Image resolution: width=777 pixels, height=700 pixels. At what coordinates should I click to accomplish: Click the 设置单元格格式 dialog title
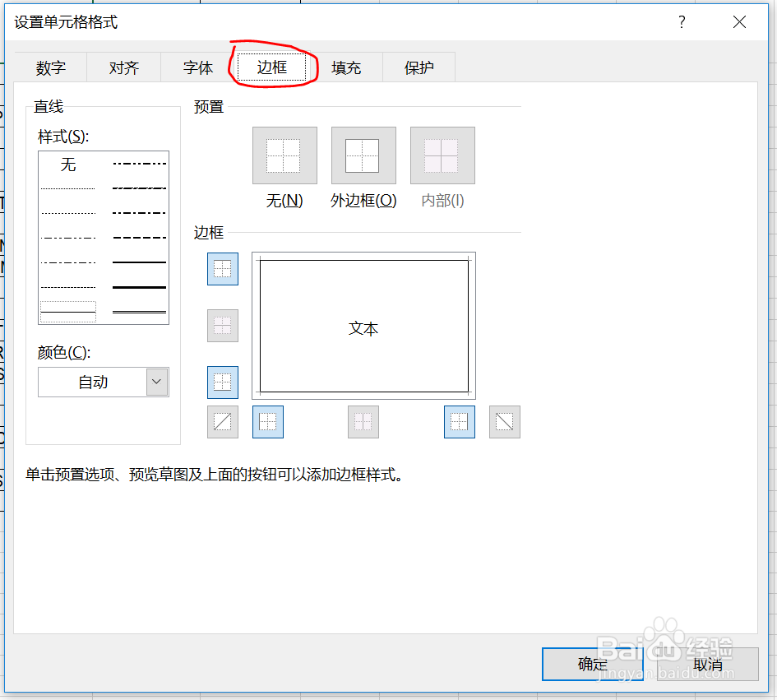tap(66, 22)
